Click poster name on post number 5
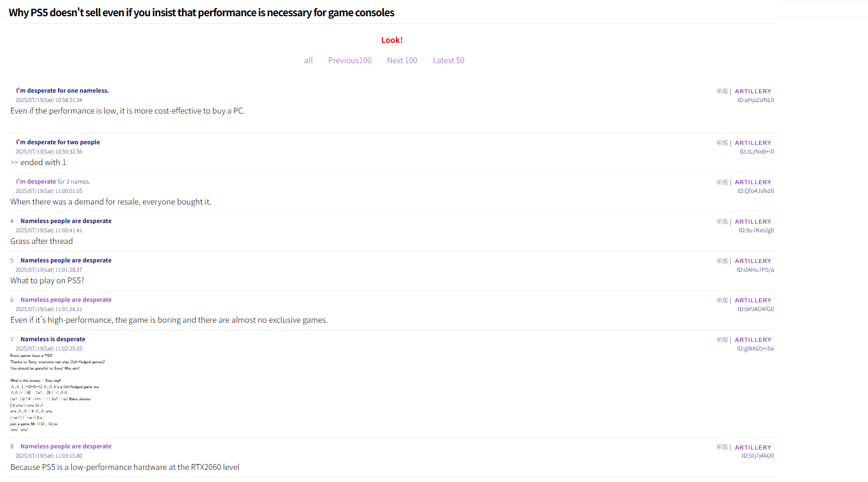 (x=66, y=260)
